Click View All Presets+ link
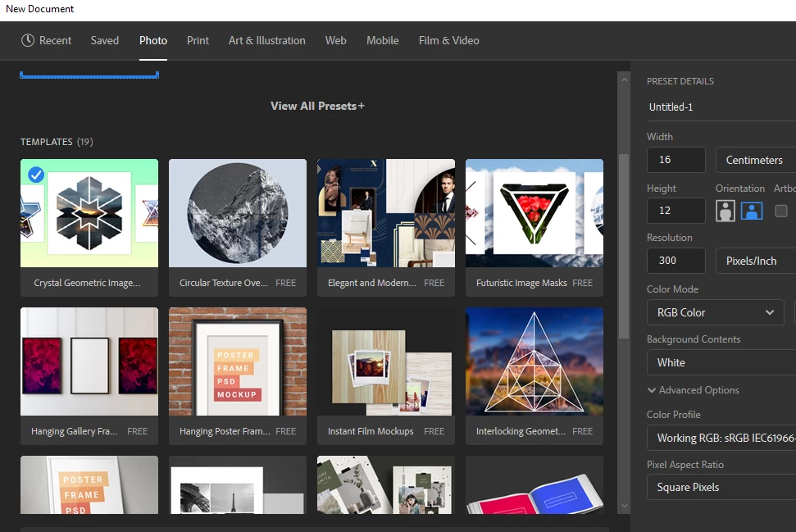This screenshot has width=796, height=532. click(x=317, y=106)
